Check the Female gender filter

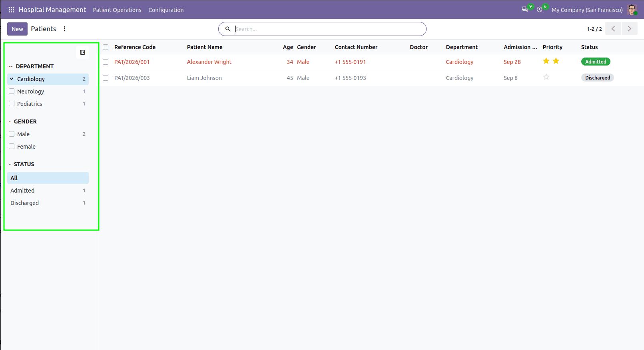(x=12, y=147)
